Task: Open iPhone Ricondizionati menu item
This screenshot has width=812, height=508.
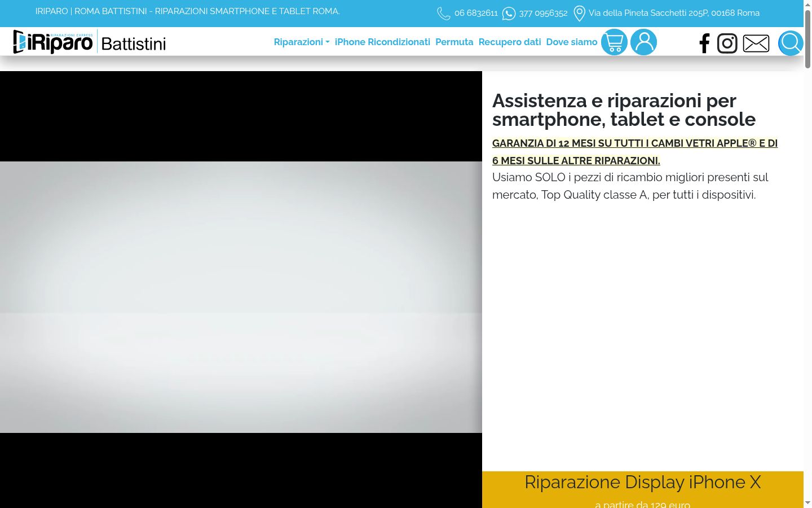Action: point(382,42)
